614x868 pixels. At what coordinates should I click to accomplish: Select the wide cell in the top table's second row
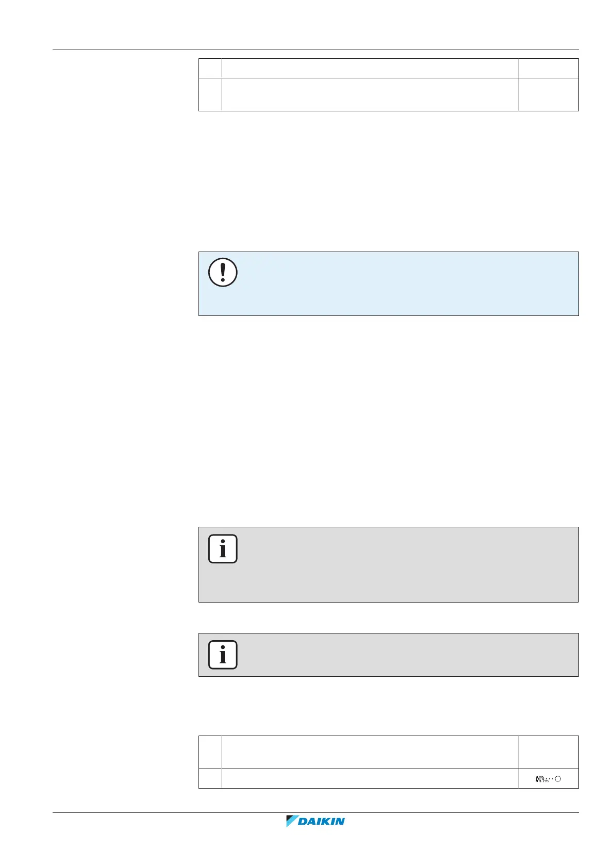click(x=370, y=94)
